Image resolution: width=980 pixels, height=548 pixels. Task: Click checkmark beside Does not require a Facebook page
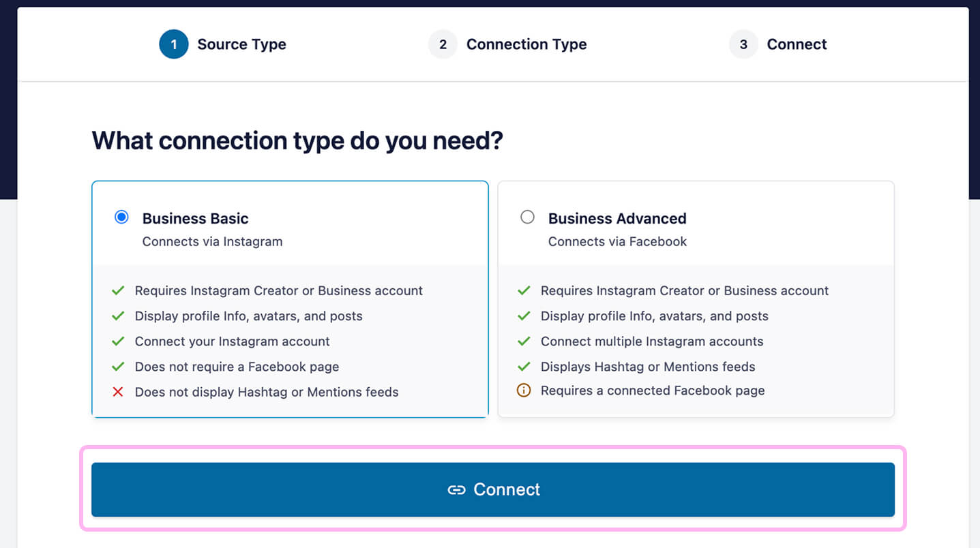coord(118,367)
